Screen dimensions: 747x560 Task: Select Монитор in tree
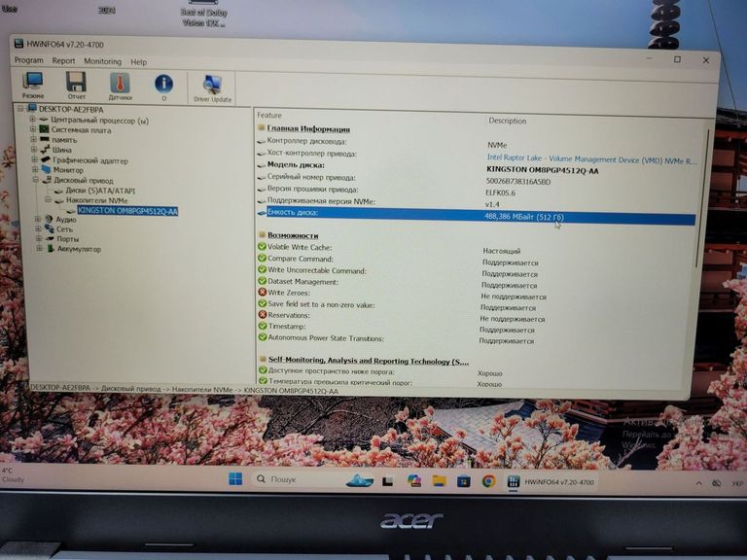point(68,170)
